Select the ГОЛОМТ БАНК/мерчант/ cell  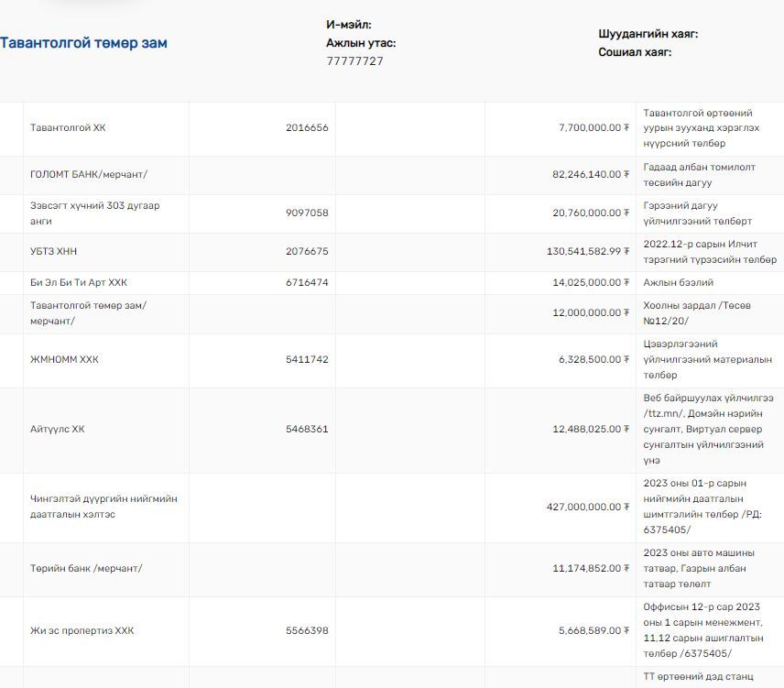coord(88,174)
